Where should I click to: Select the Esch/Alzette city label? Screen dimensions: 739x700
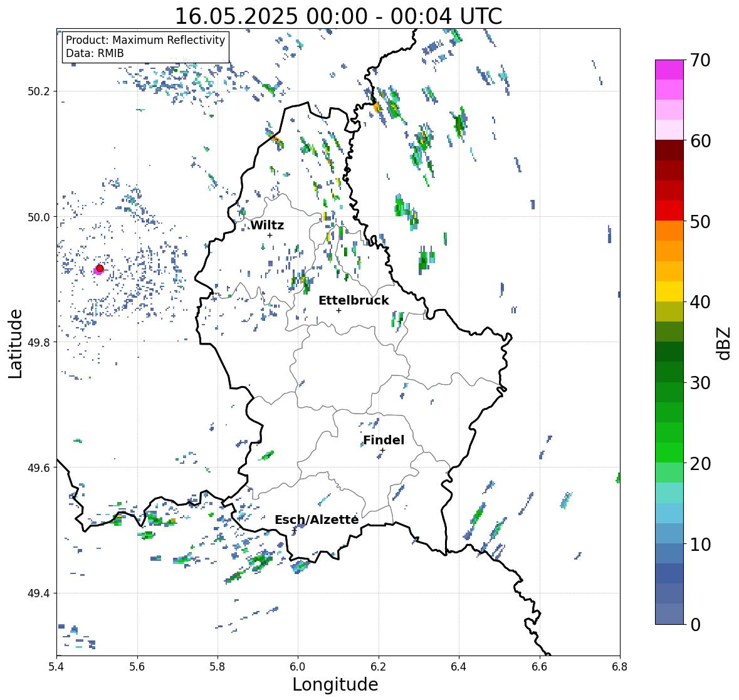click(317, 520)
